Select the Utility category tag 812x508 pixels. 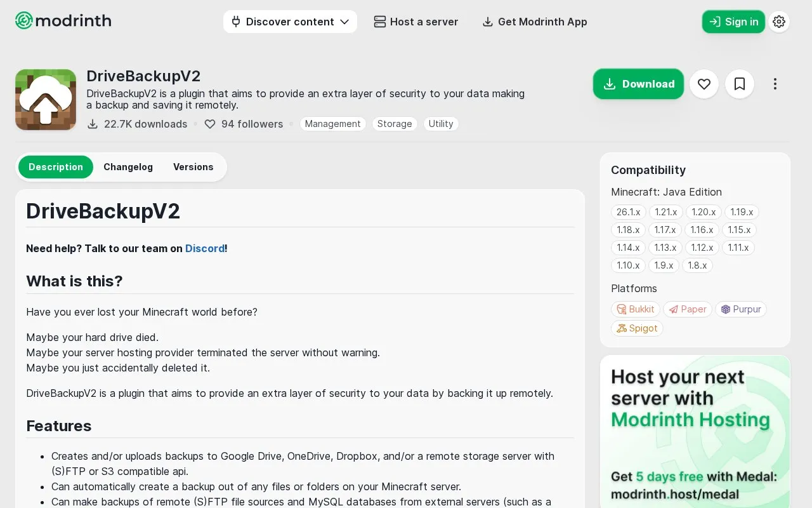point(441,124)
